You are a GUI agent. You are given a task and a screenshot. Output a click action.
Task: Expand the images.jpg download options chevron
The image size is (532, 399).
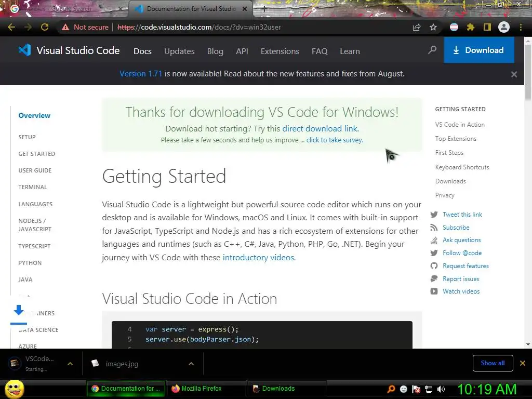click(191, 364)
